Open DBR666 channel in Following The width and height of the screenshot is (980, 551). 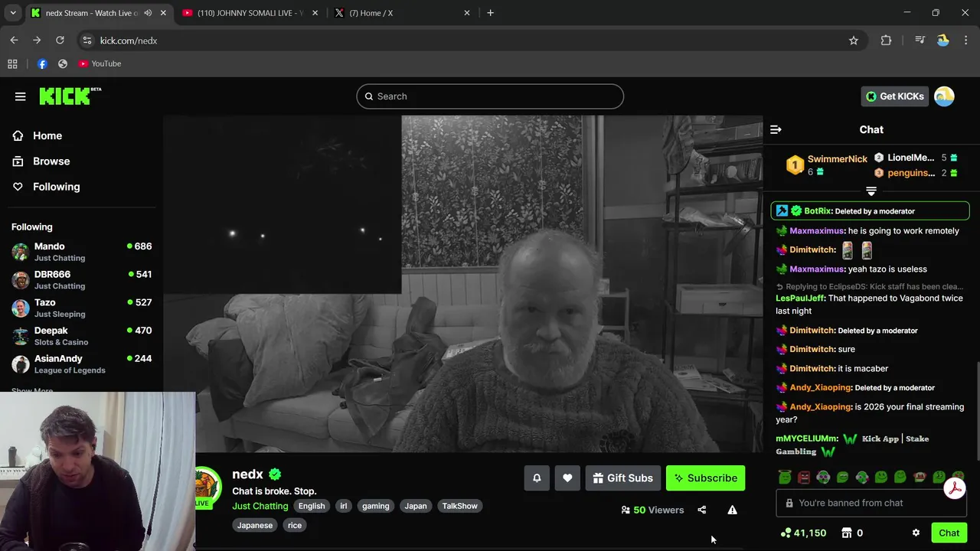[x=82, y=280]
